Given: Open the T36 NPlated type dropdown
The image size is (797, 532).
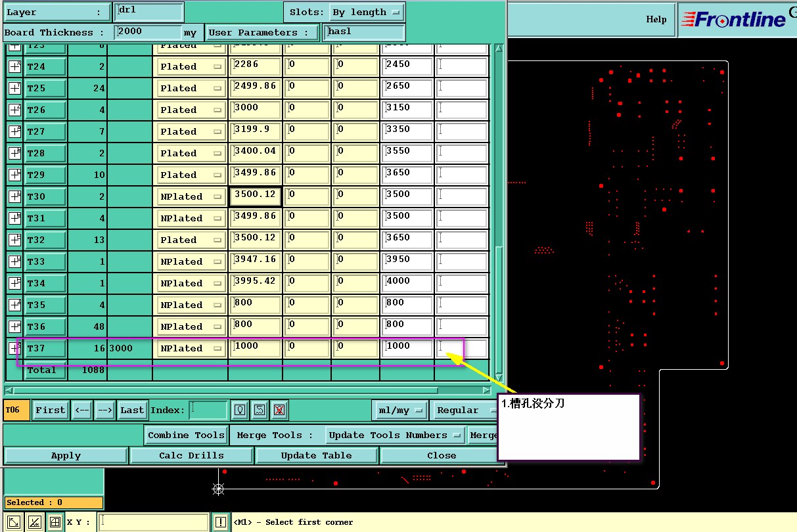Looking at the screenshot, I should coord(191,326).
